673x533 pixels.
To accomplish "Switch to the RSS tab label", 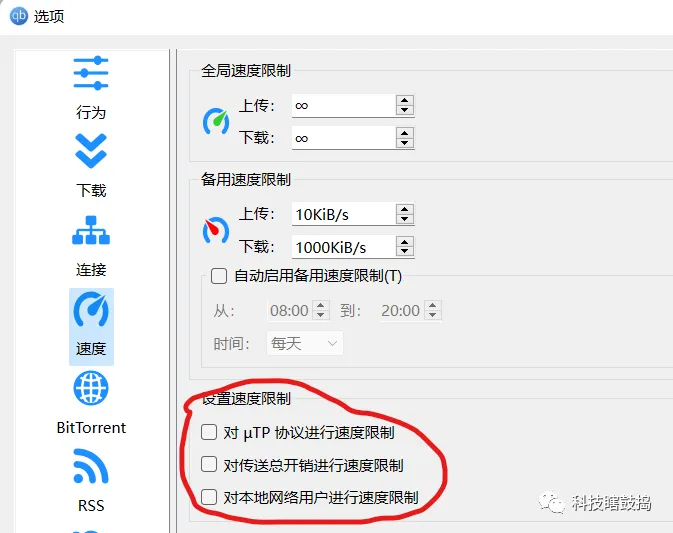I will [x=91, y=506].
